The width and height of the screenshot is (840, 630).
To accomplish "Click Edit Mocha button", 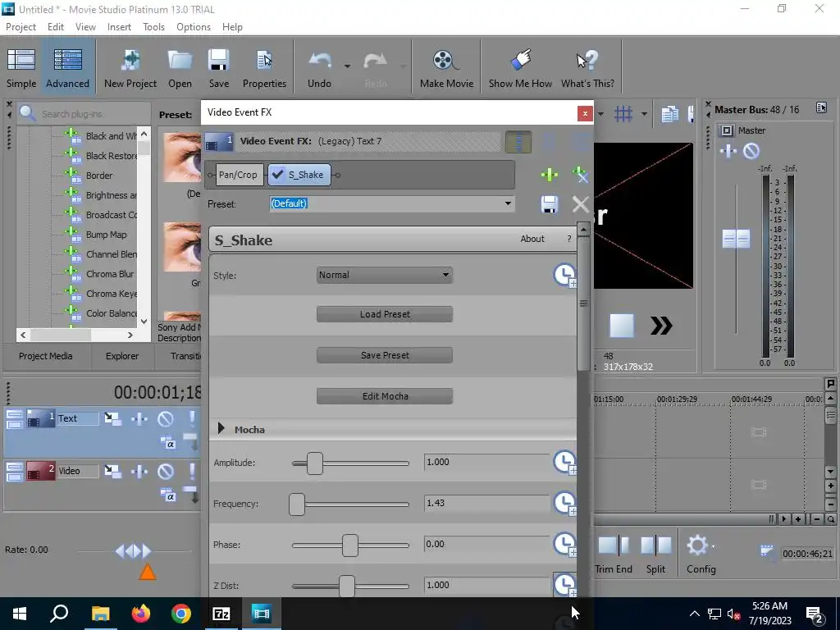I will coord(385,396).
